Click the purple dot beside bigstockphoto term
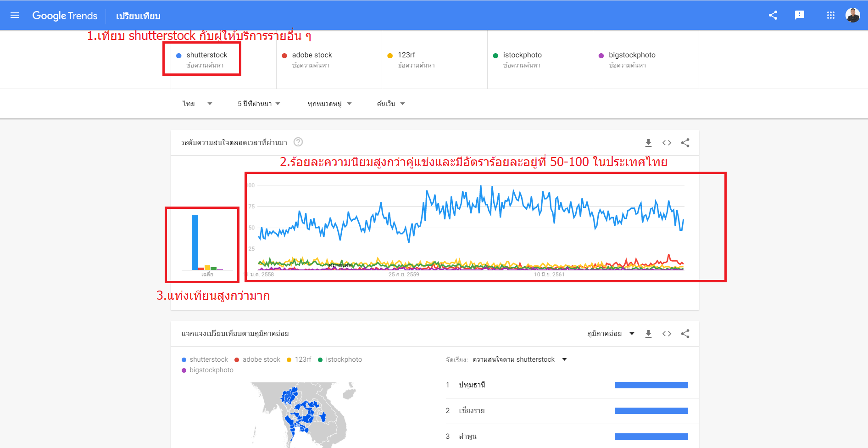Image resolution: width=868 pixels, height=448 pixels. click(x=601, y=56)
